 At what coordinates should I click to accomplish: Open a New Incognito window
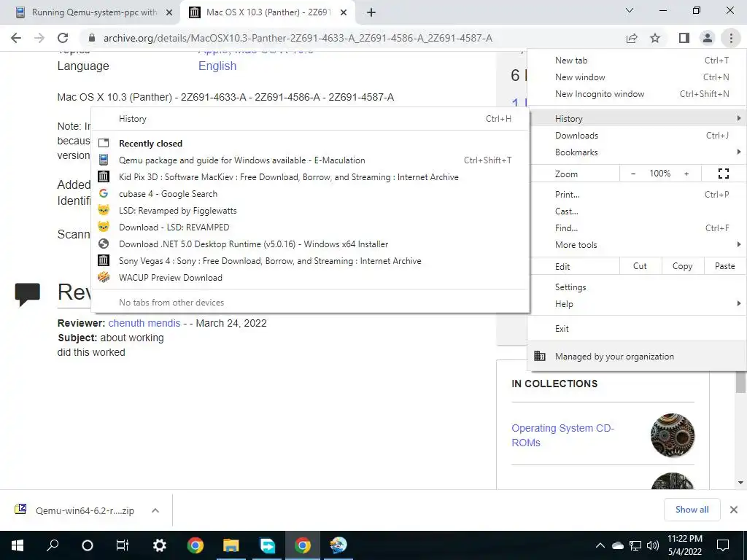click(x=637, y=94)
